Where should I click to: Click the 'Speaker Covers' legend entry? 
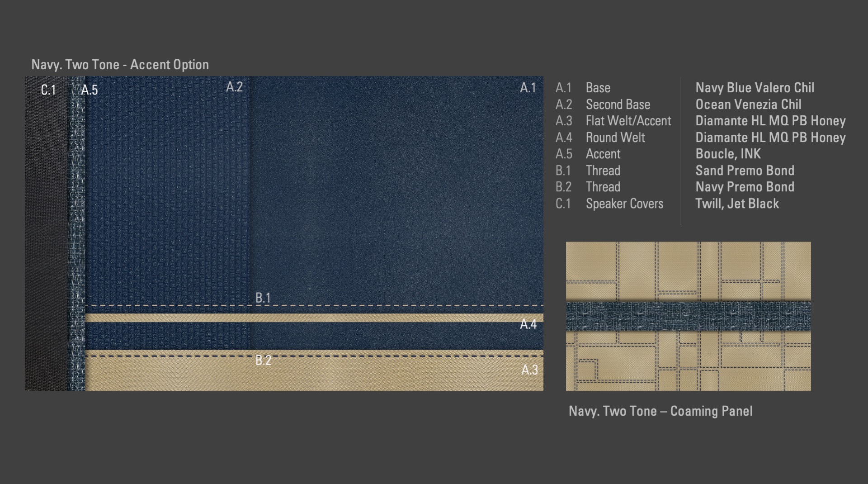point(624,204)
